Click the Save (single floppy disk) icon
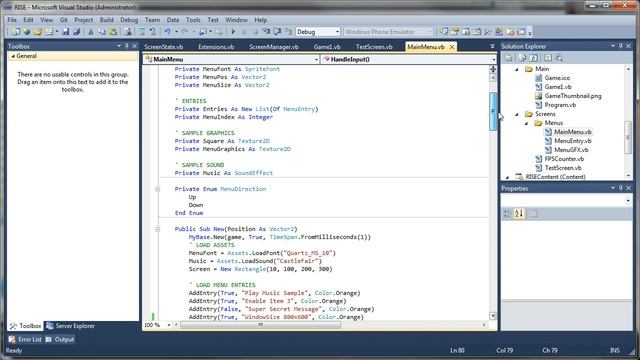 point(66,31)
